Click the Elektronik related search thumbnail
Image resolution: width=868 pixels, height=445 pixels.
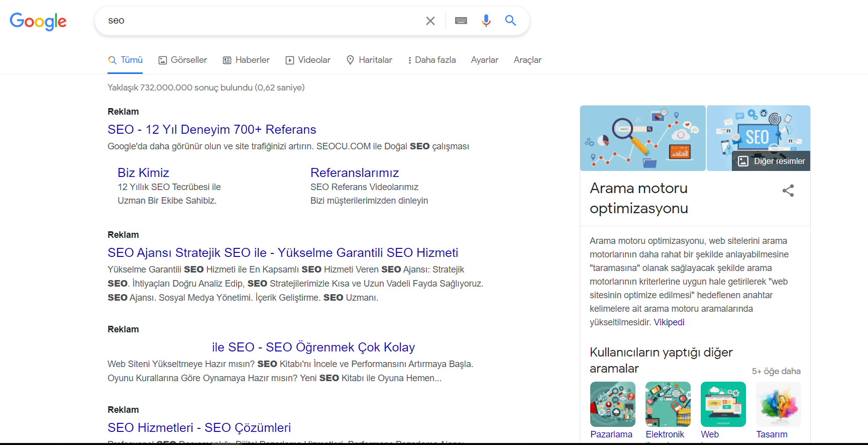(668, 404)
